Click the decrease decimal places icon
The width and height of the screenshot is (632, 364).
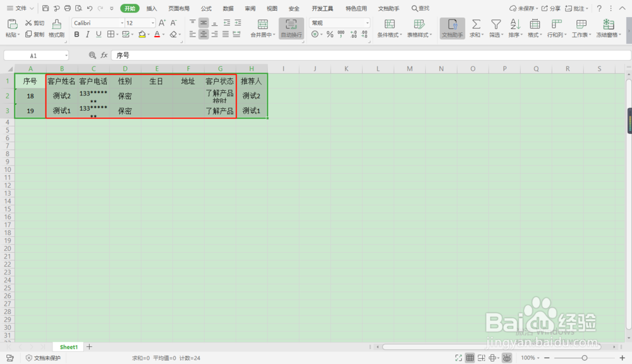[365, 34]
